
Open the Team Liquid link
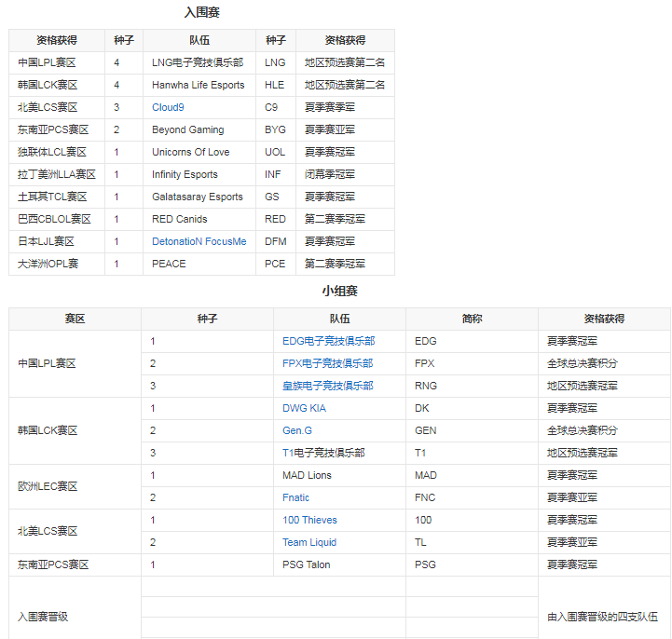(x=309, y=542)
